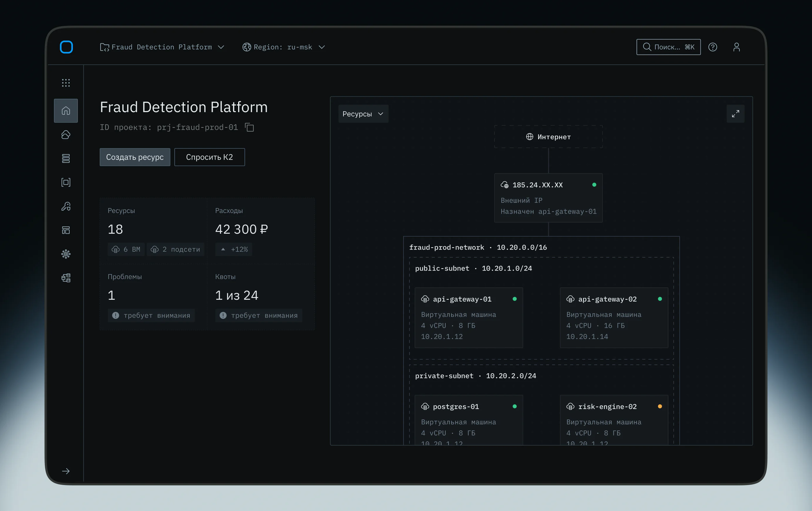Click the orange status dot on risk-engine-02
Image resolution: width=812 pixels, height=511 pixels.
(660, 407)
